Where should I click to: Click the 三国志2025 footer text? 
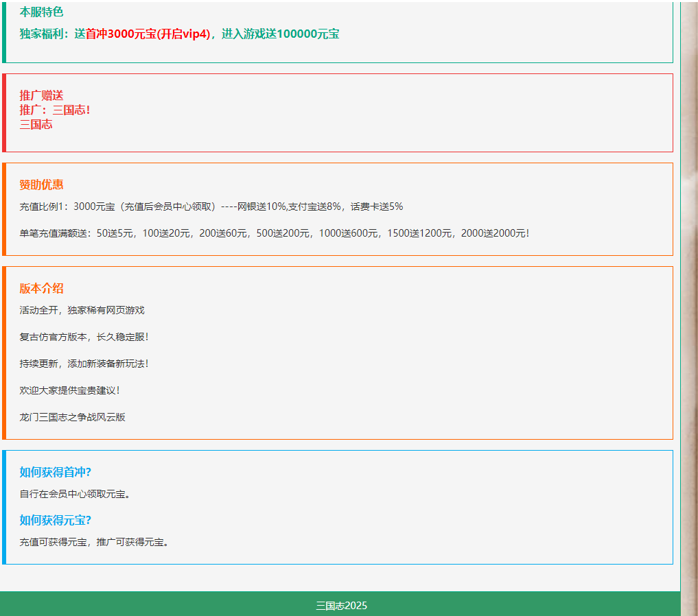341,606
